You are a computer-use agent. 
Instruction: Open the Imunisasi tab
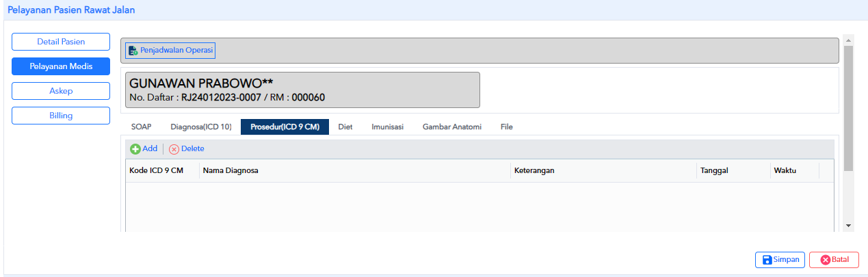(x=387, y=127)
